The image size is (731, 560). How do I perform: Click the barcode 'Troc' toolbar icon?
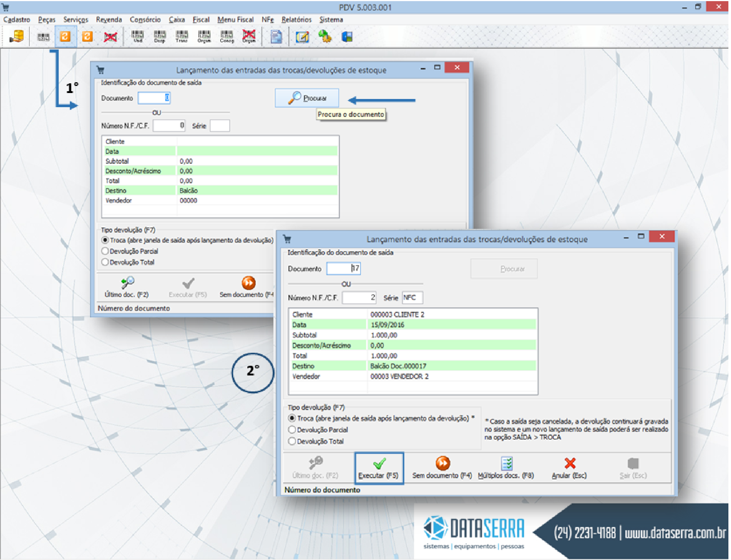pos(182,36)
